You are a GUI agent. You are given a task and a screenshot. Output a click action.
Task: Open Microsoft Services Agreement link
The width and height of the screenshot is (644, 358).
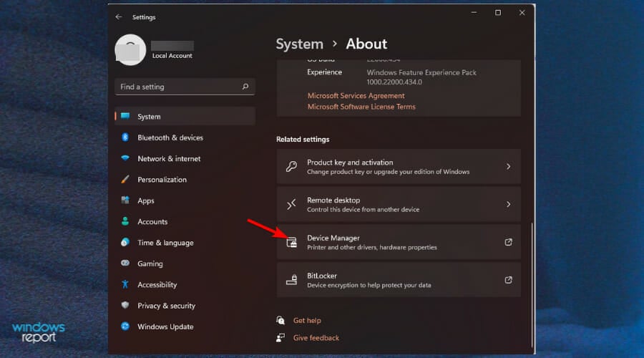[x=356, y=95]
